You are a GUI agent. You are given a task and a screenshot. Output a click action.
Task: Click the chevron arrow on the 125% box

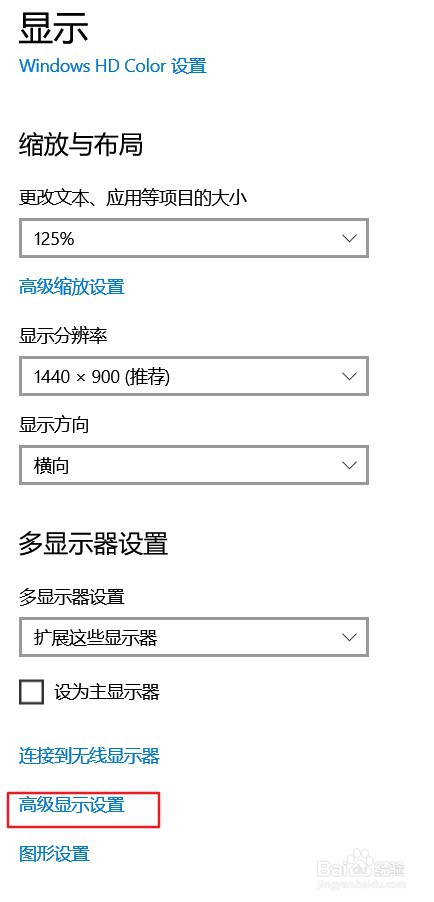click(x=349, y=238)
